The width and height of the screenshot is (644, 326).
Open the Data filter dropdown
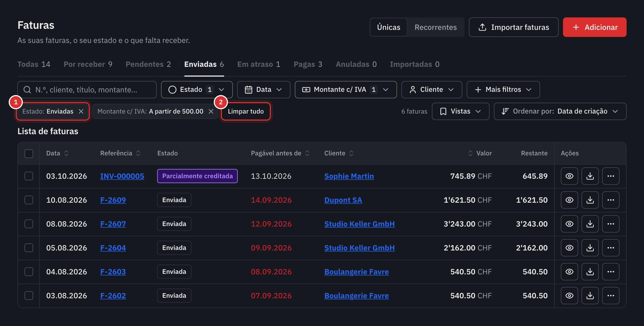tap(264, 90)
